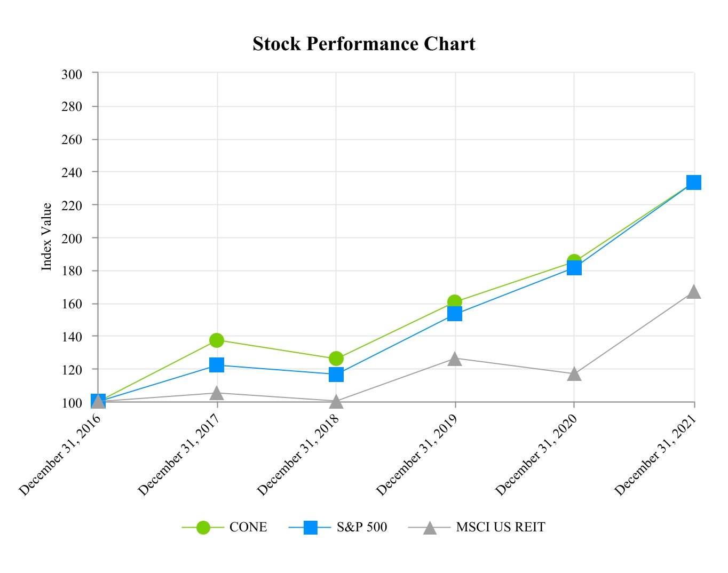
Task: Click the CONE green circle marker for 2017
Action: click(217, 340)
